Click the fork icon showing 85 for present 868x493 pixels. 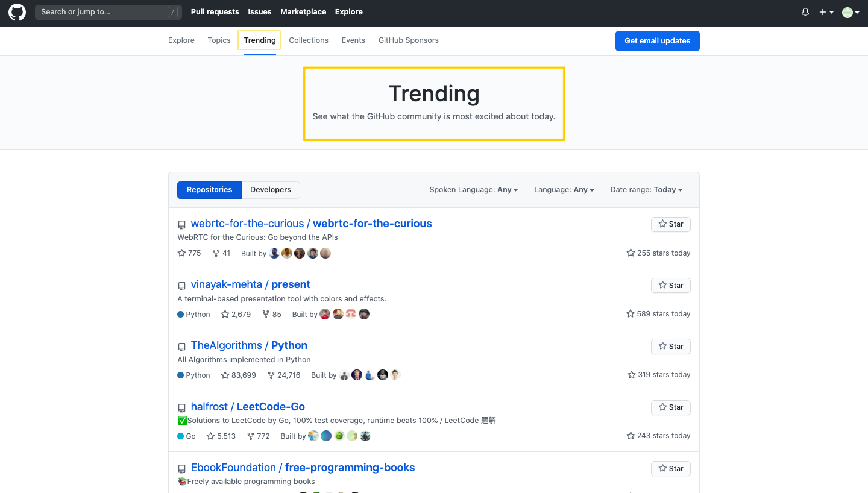pyautogui.click(x=265, y=314)
